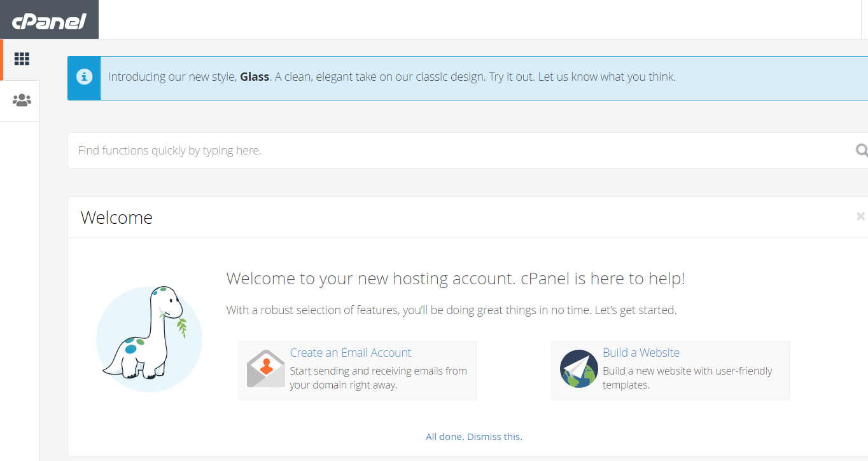
Task: Click 'Welcome to your new hosting account' heading
Action: (455, 279)
